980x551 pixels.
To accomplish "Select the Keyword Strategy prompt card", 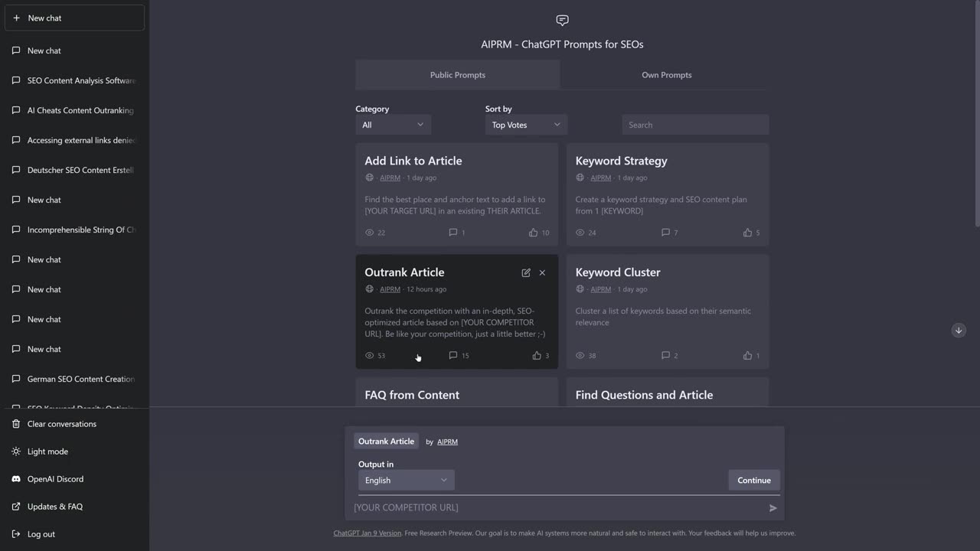I will pyautogui.click(x=668, y=194).
